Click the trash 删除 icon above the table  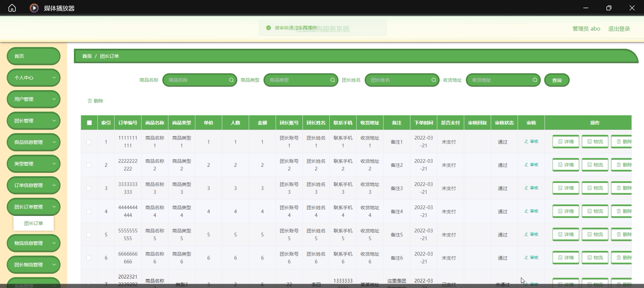click(x=90, y=101)
